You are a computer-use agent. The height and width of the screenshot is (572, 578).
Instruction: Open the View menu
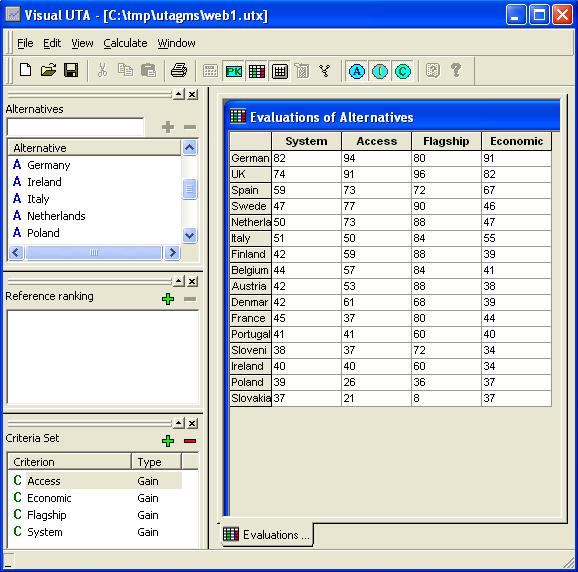coord(82,43)
